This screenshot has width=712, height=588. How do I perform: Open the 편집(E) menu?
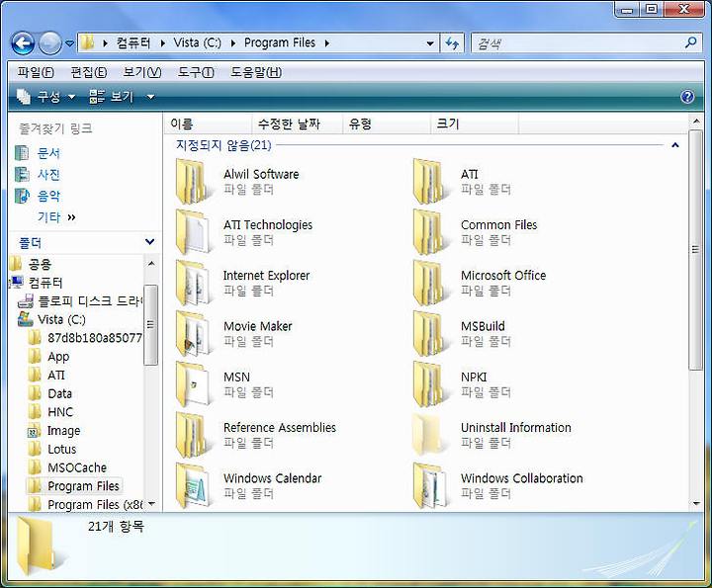[89, 72]
